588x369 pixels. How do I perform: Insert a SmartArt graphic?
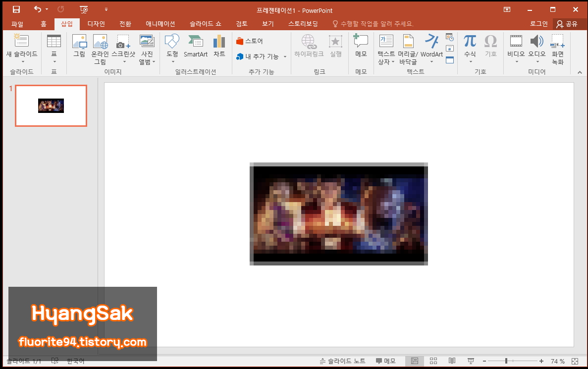point(195,46)
